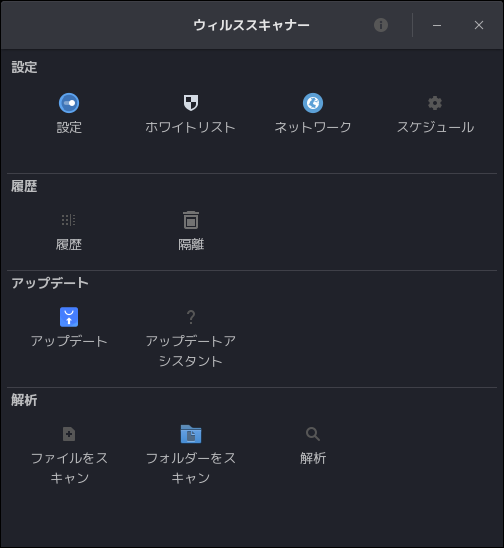The image size is (504, 548).
Task: Open the 履歴 history list icon
Action: click(69, 220)
